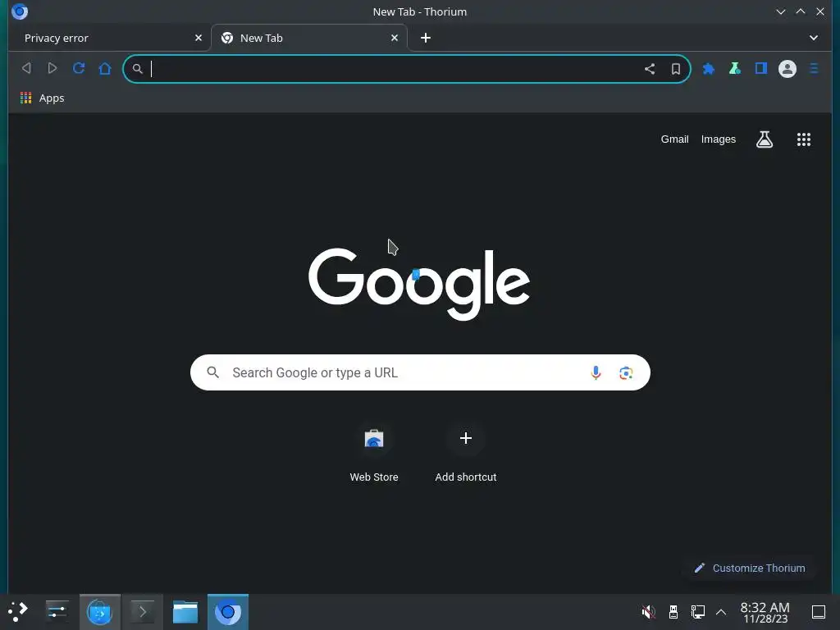Open the home page via house icon
Viewport: 840px width, 630px height.
pyautogui.click(x=105, y=68)
